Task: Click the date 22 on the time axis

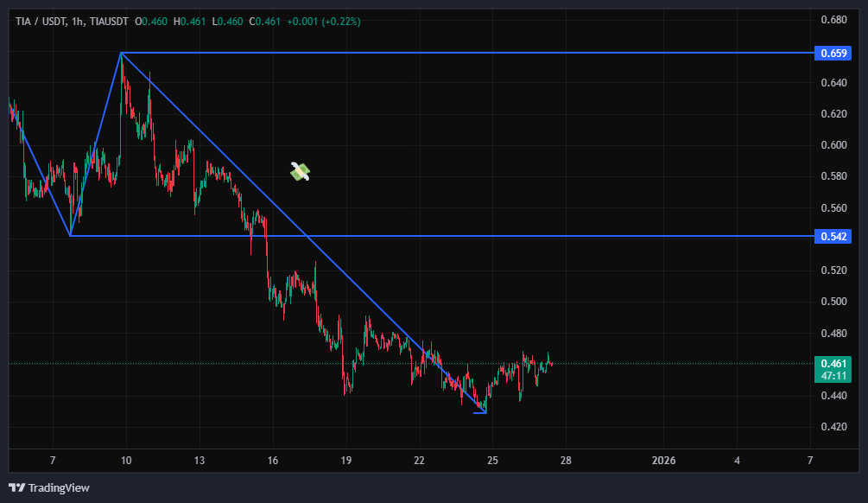Action: coord(419,461)
